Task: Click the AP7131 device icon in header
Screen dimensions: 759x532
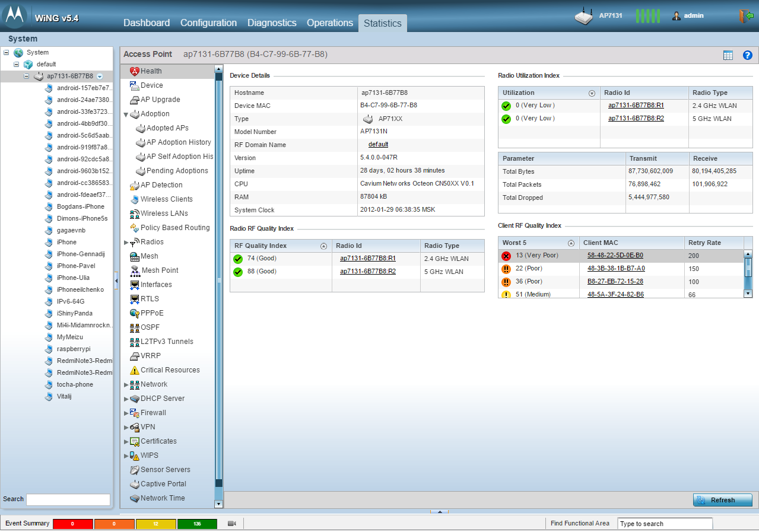Action: 584,16
